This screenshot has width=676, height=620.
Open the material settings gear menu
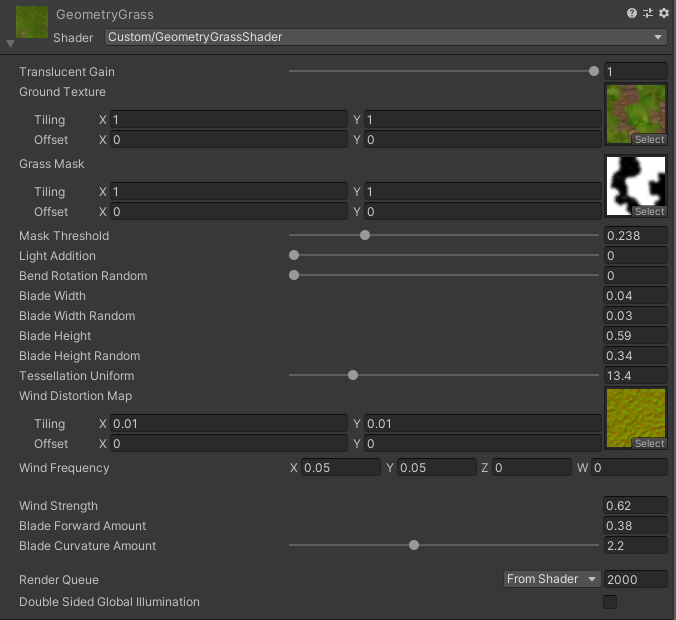(x=664, y=13)
